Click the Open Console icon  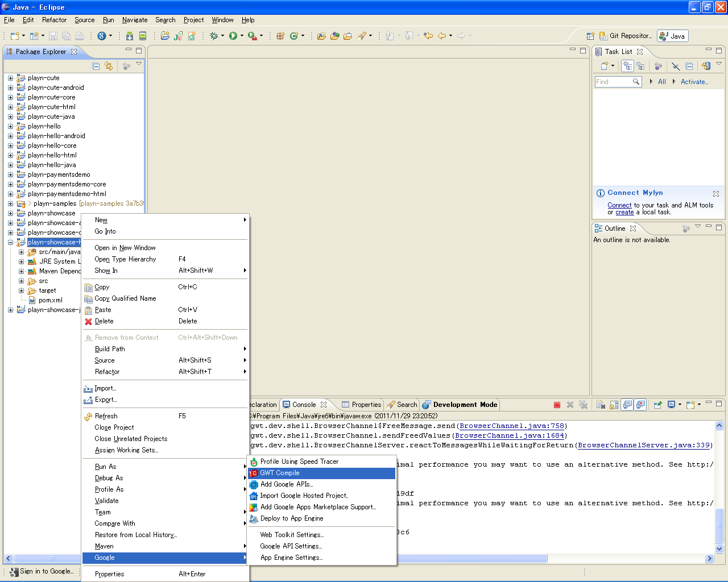[x=690, y=405]
